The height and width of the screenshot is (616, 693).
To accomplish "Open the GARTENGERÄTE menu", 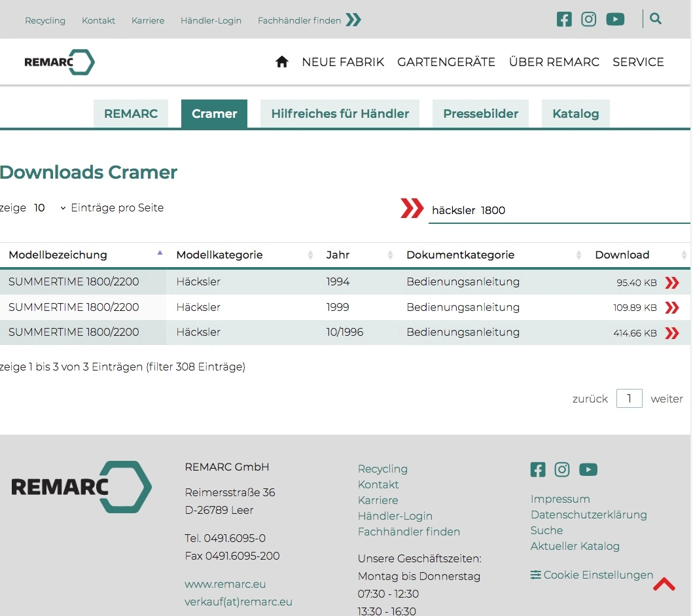I will pyautogui.click(x=446, y=62).
